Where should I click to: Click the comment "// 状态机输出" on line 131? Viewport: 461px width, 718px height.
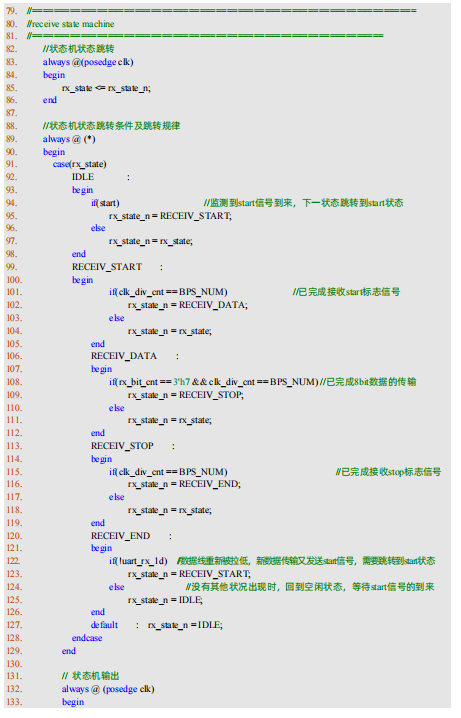[91, 676]
